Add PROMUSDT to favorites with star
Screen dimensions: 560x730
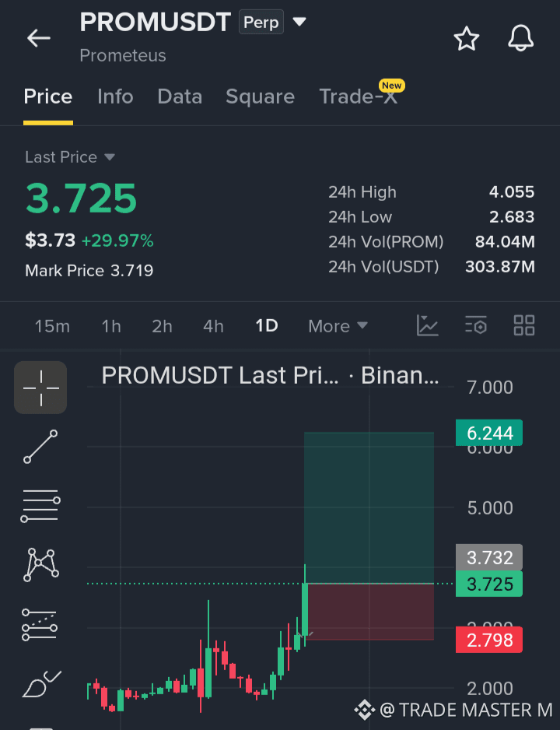[466, 38]
